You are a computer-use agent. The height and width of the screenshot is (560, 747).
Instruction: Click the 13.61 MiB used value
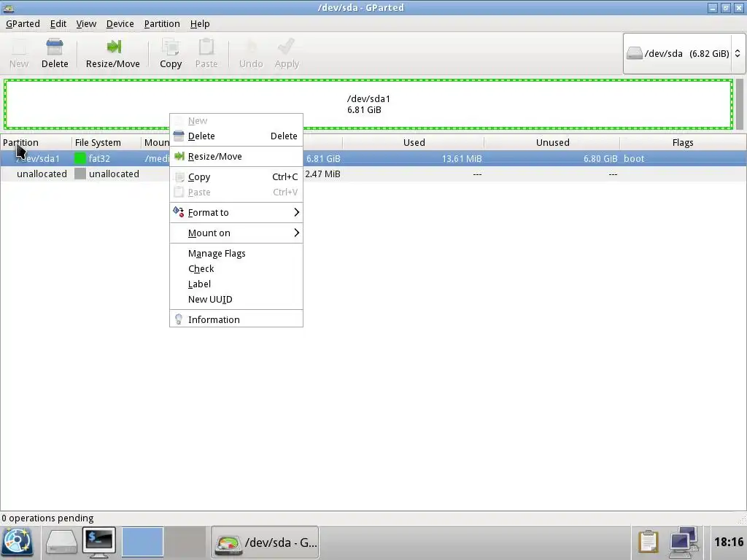(x=462, y=158)
